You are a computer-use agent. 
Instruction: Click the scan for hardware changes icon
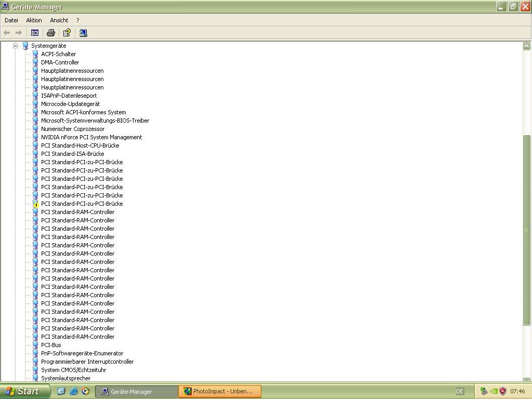pyautogui.click(x=83, y=33)
